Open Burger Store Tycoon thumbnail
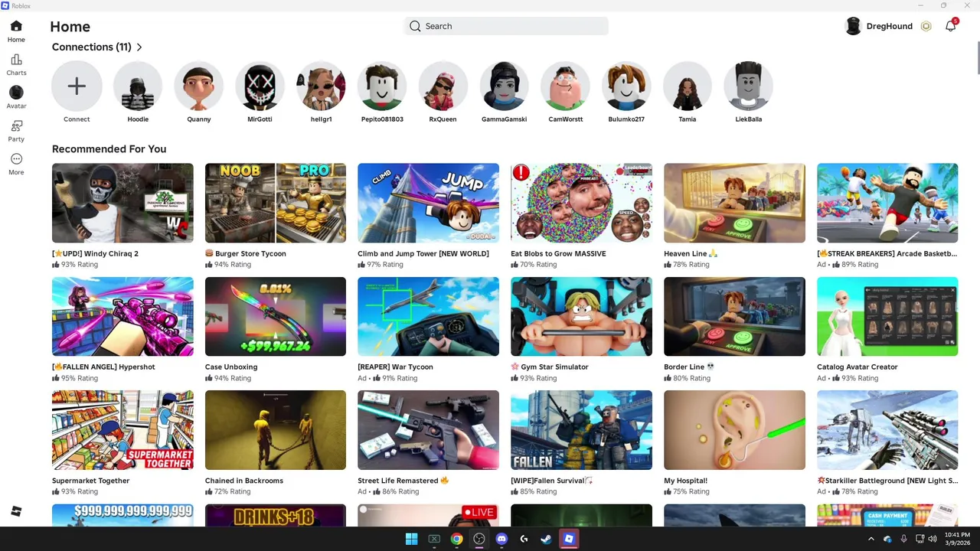 276,203
